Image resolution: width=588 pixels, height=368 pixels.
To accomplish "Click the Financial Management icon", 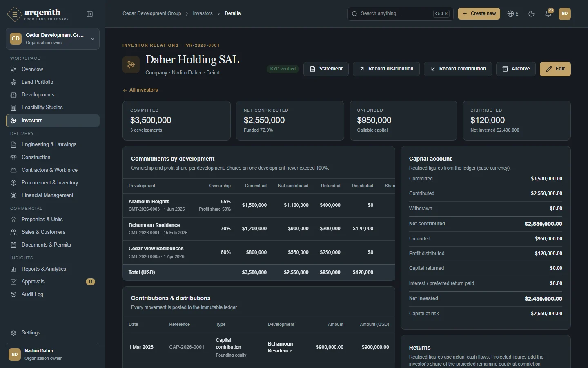I will pyautogui.click(x=13, y=195).
